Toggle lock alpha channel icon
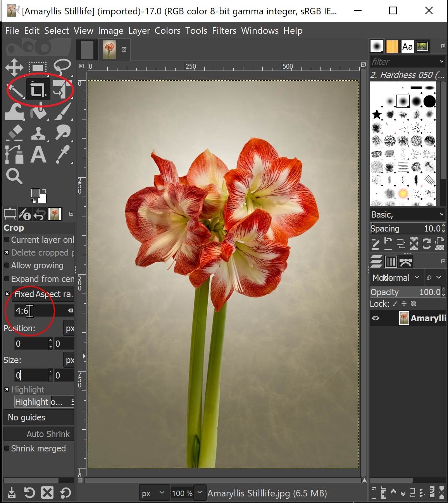The image size is (448, 503). tap(414, 304)
